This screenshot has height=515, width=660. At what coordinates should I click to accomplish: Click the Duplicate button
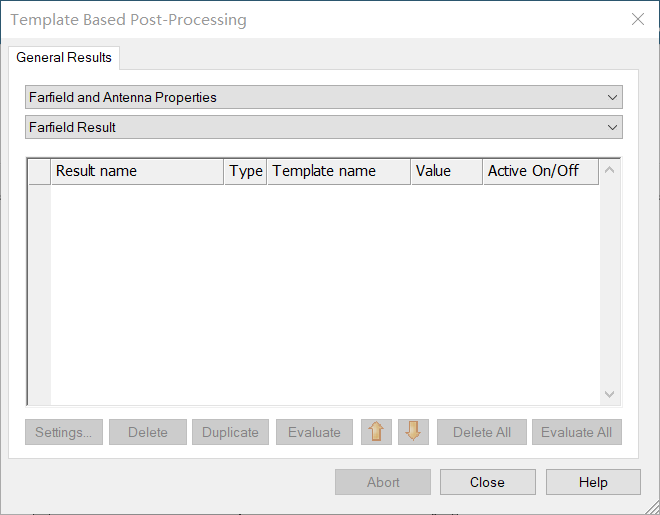230,432
